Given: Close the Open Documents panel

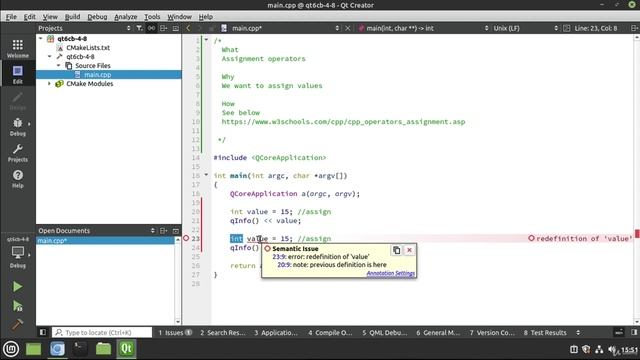Looking at the screenshot, I should tap(176, 231).
